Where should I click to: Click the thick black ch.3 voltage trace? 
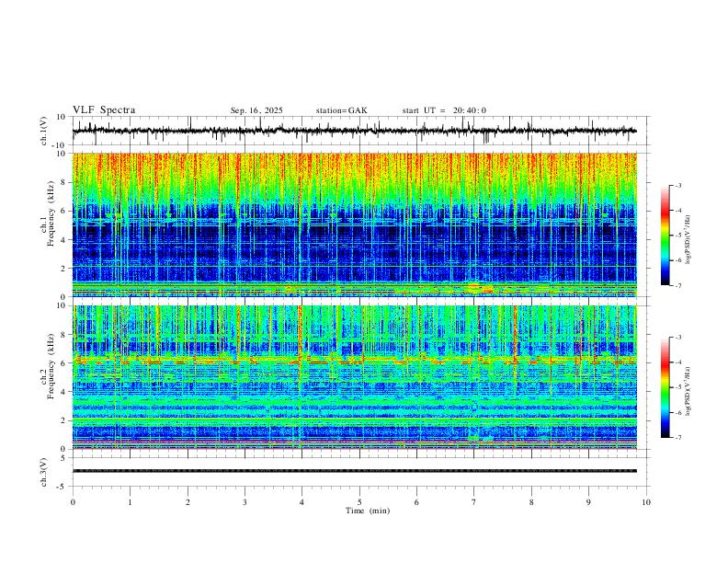pyautogui.click(x=354, y=471)
